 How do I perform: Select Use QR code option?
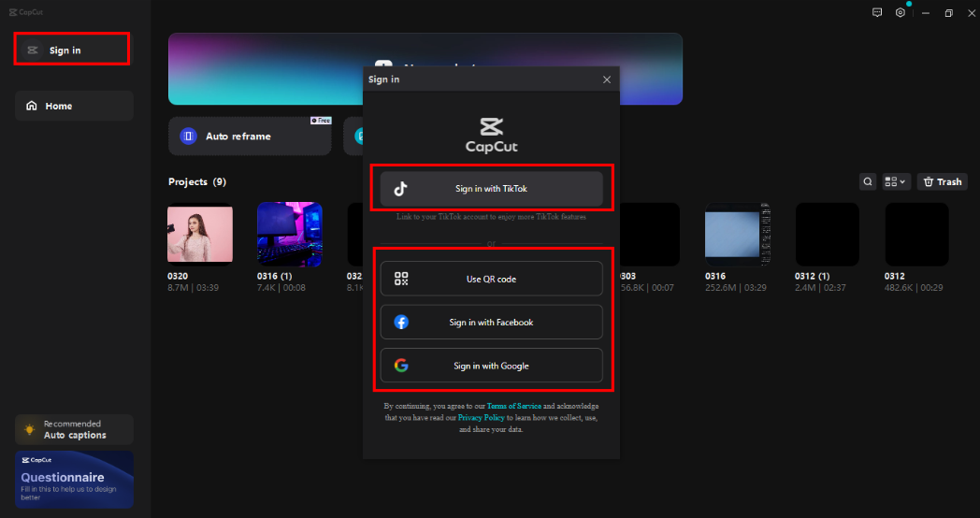(x=491, y=279)
